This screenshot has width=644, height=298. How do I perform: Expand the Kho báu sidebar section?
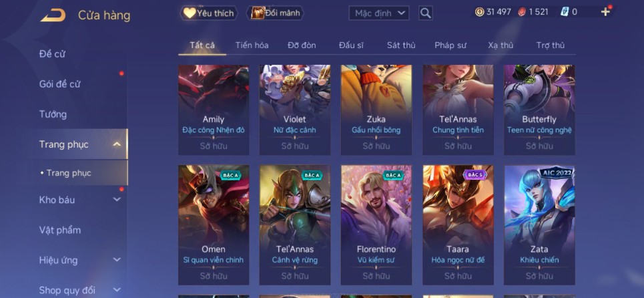117,200
